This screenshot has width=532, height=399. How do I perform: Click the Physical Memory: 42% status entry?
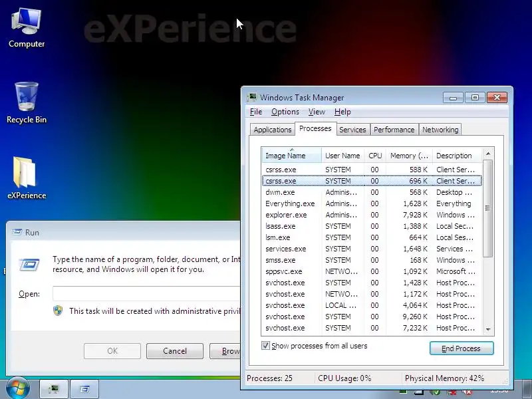tap(444, 378)
